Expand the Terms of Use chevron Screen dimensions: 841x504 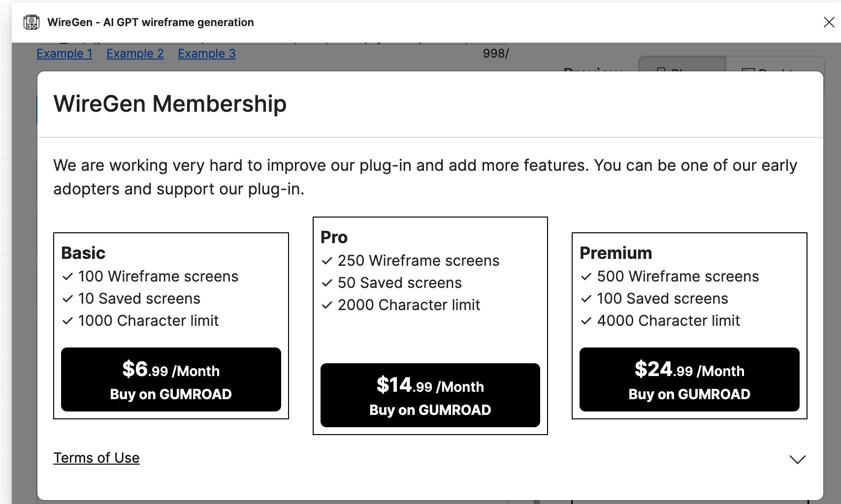797,459
